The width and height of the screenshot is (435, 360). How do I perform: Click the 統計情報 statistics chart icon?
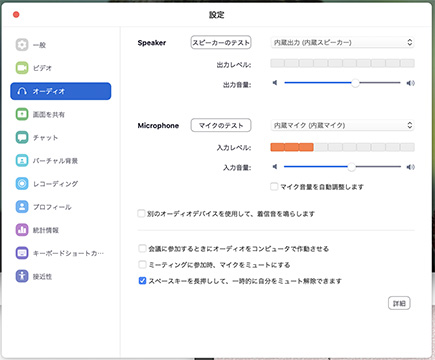click(22, 230)
